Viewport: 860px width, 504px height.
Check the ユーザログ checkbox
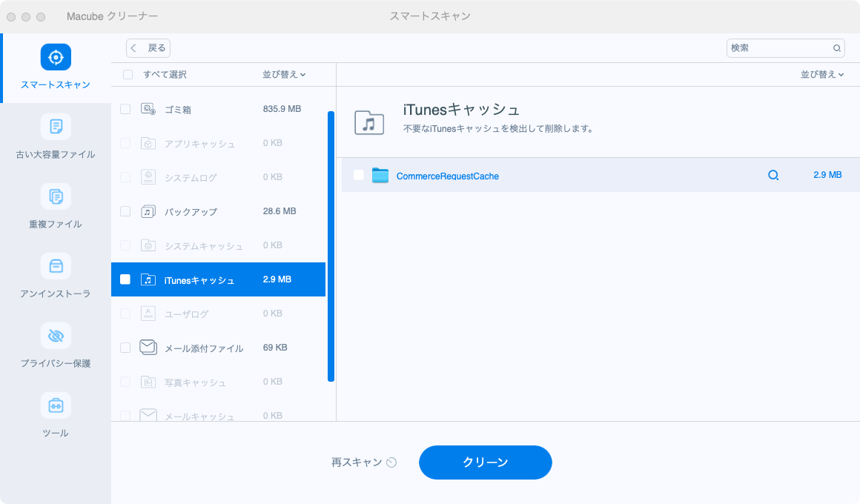125,314
